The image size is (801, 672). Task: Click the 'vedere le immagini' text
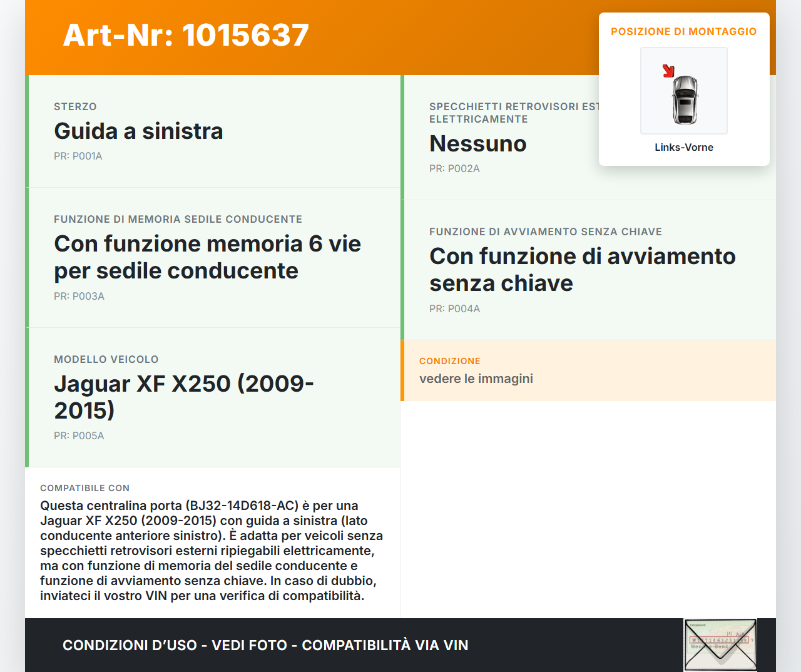click(x=476, y=379)
